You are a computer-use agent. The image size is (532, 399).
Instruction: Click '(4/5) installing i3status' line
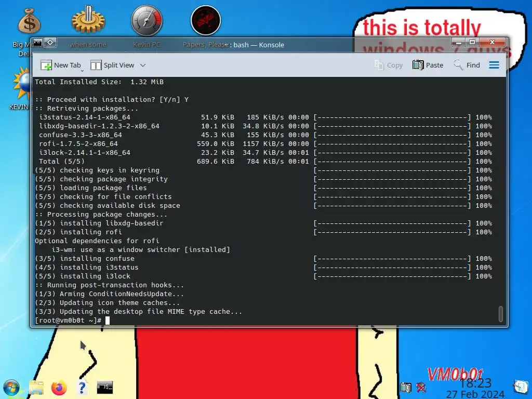click(87, 267)
